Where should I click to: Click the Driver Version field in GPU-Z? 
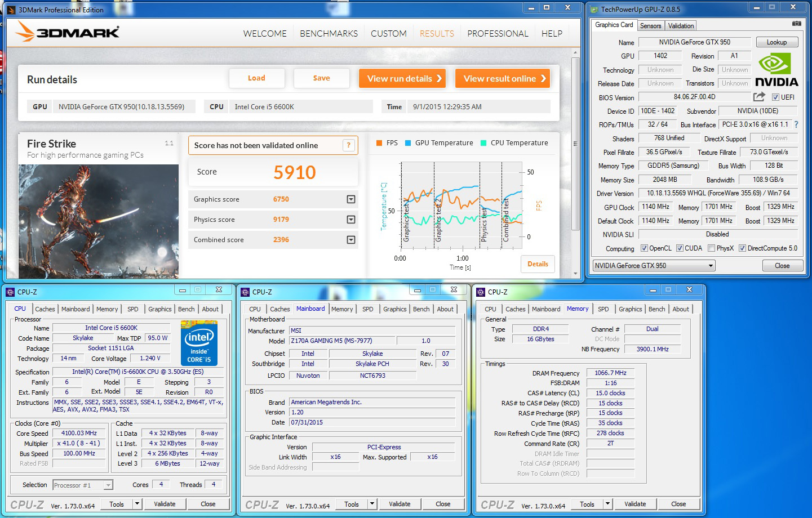718,193
